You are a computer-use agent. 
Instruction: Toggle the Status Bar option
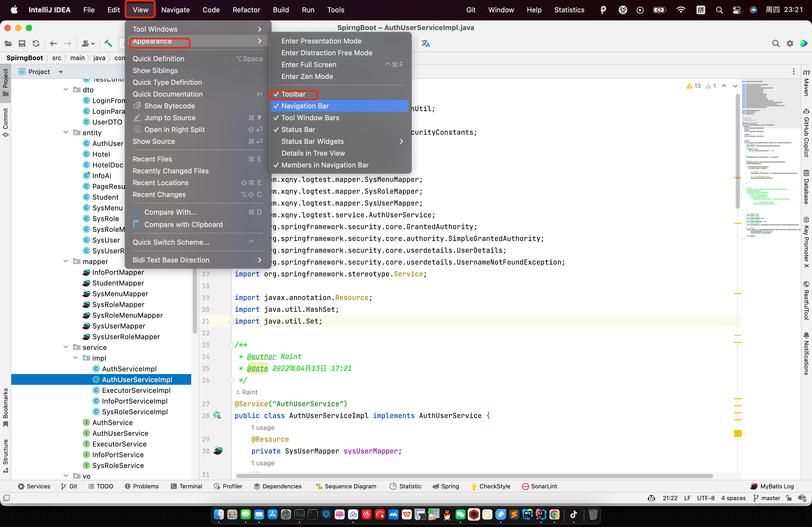click(x=340, y=129)
